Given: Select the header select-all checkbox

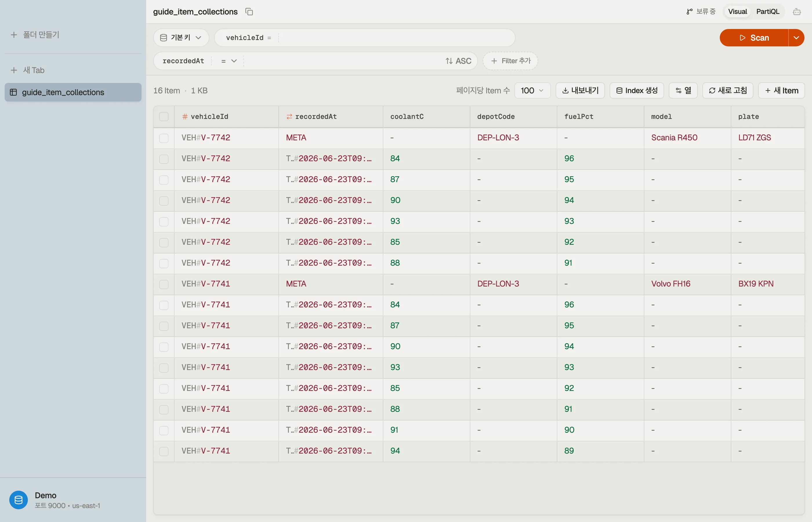Looking at the screenshot, I should (164, 117).
